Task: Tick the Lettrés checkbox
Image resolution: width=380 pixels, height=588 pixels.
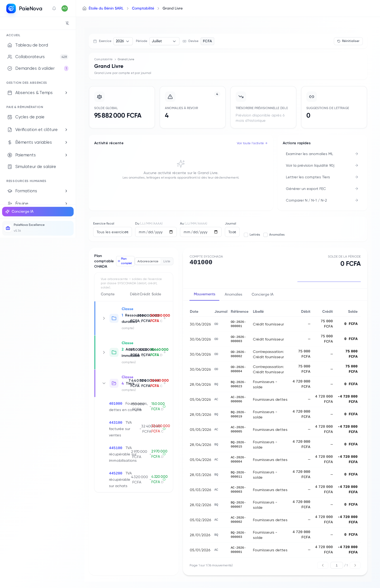Action: pos(246,235)
